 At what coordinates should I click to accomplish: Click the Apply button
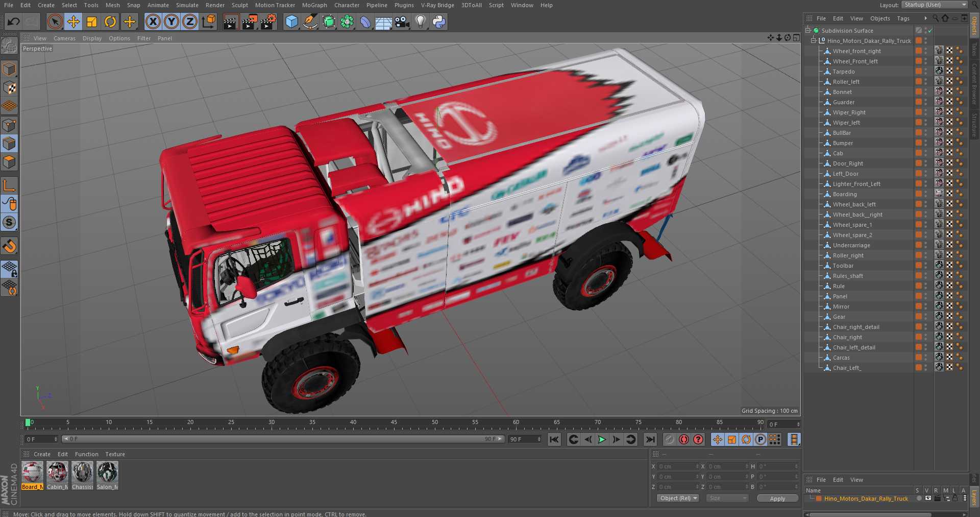coord(777,499)
